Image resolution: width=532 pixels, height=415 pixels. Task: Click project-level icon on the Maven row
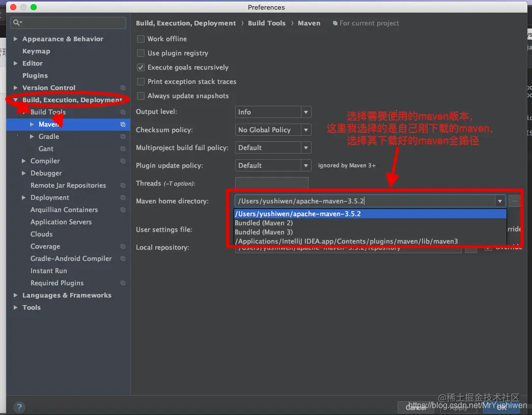(x=123, y=125)
